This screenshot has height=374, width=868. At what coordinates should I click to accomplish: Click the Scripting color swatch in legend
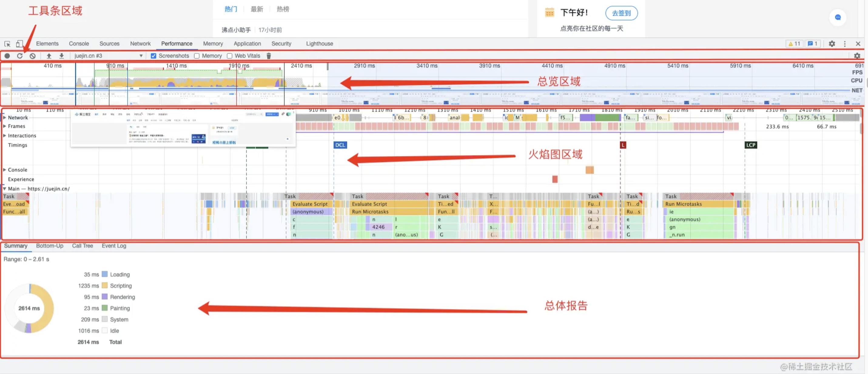pos(104,286)
